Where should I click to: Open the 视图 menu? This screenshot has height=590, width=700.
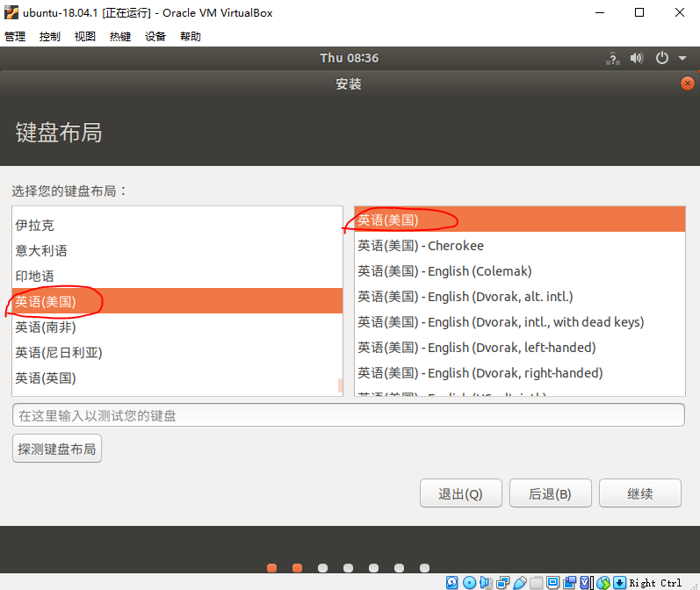(x=85, y=36)
